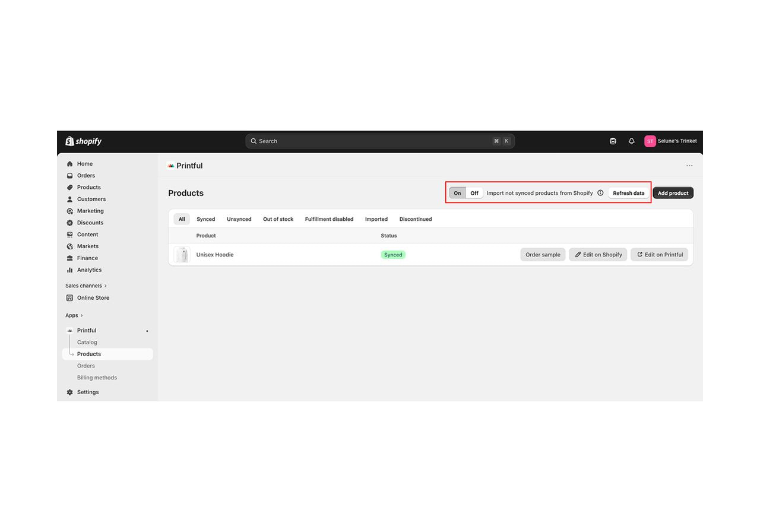Click the Orders inbox icon in sidebar
The width and height of the screenshot is (760, 532).
tap(70, 176)
